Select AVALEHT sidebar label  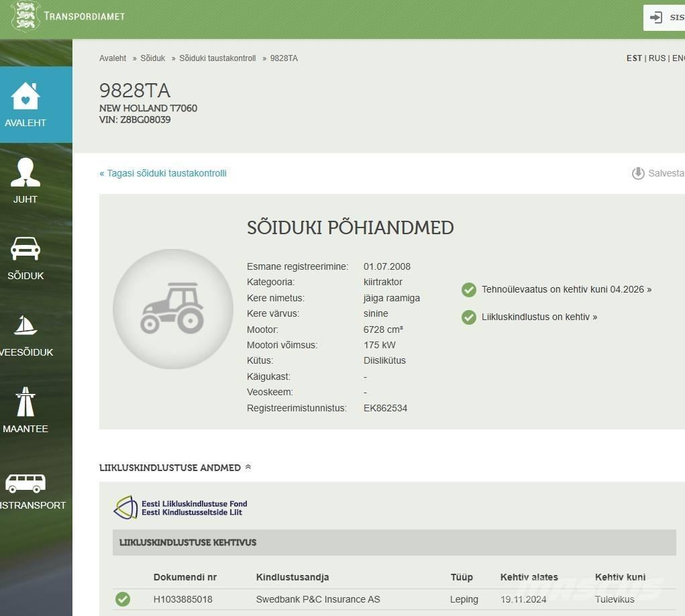click(x=25, y=123)
